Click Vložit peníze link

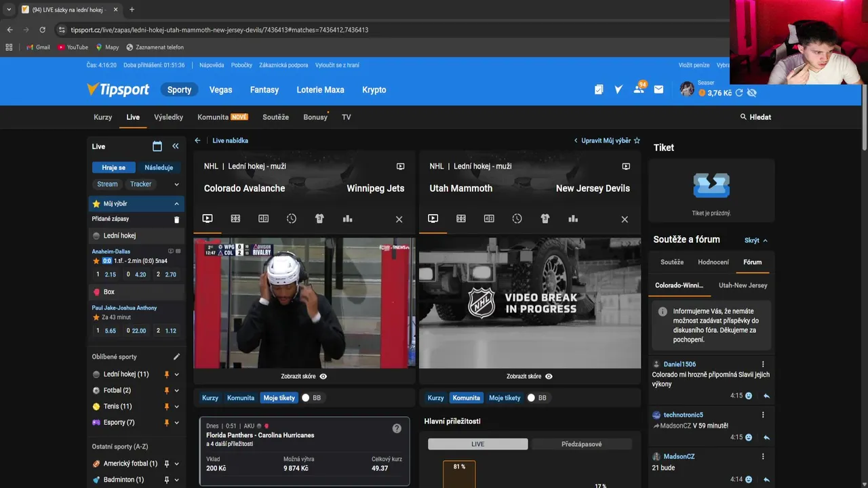click(694, 65)
